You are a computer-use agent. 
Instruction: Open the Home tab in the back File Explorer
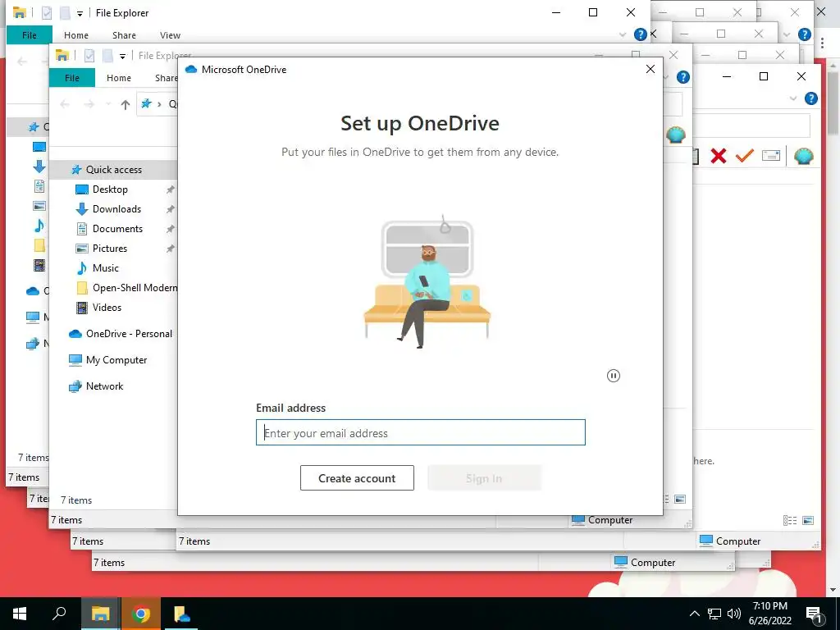tap(76, 34)
